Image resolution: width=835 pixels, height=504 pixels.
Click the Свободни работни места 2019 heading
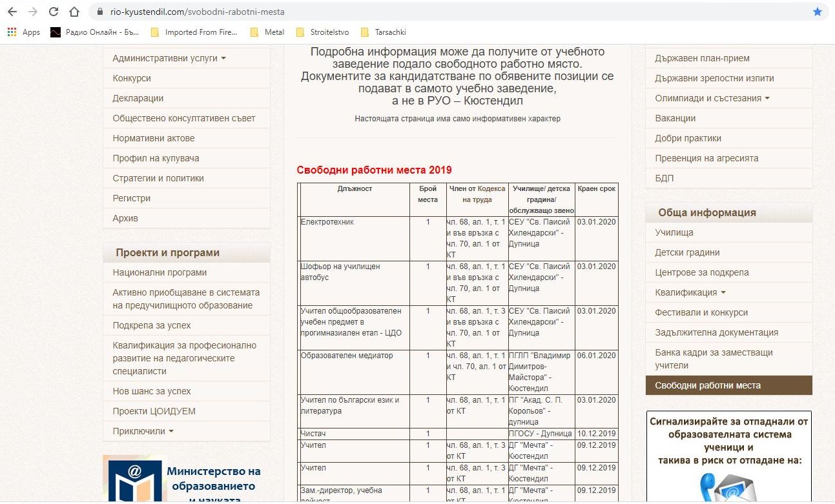[375, 170]
